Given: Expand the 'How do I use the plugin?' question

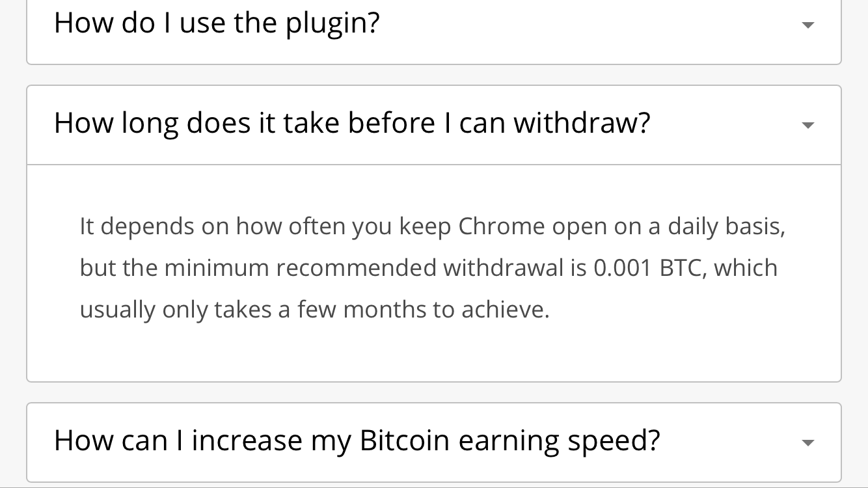Looking at the screenshot, I should [217, 23].
